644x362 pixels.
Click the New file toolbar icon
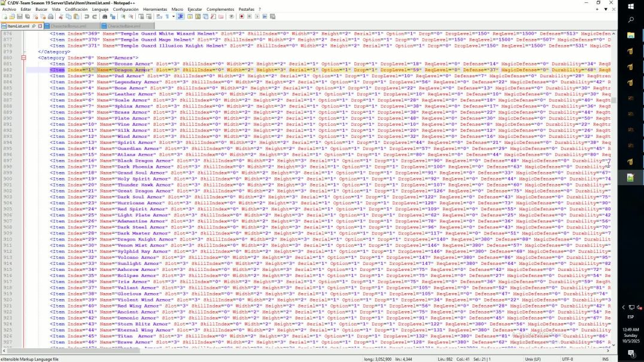coord(4,17)
